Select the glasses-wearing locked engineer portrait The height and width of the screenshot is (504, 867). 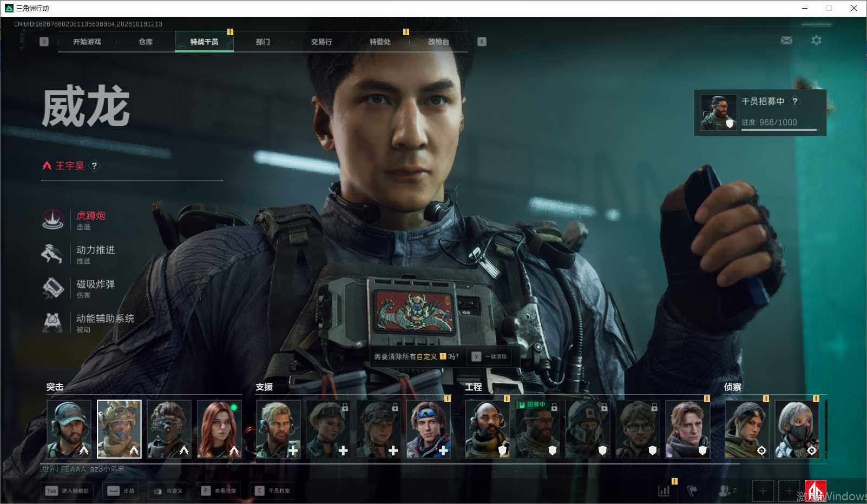point(638,429)
